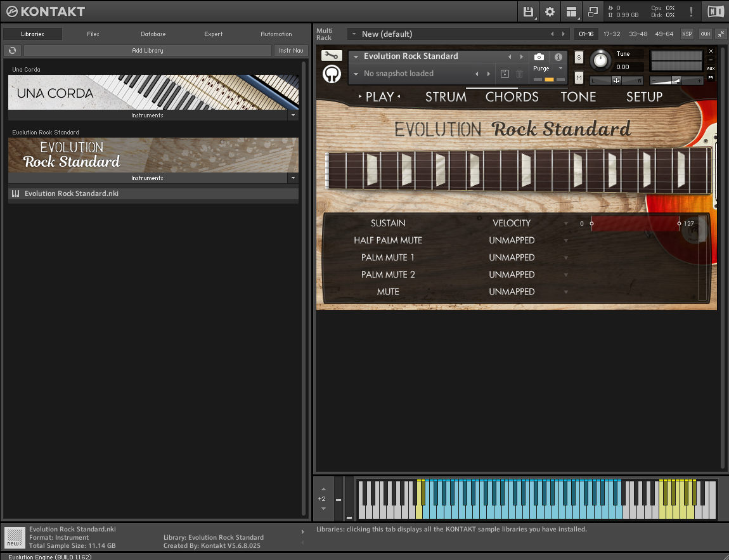This screenshot has width=729, height=560.
Task: Open the multi rack preset dropdown arrow
Action: (x=354, y=34)
